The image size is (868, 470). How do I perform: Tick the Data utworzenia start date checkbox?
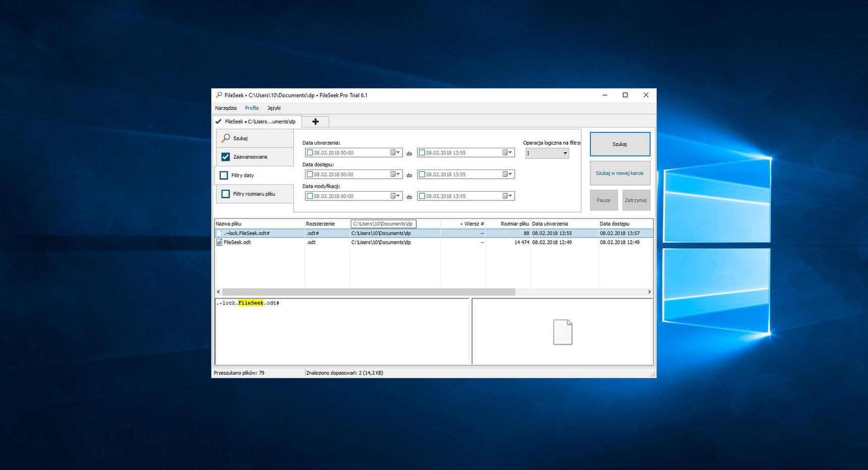point(310,153)
